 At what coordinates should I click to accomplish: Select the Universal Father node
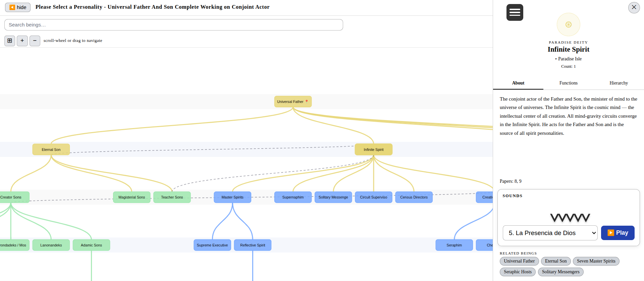click(x=292, y=102)
